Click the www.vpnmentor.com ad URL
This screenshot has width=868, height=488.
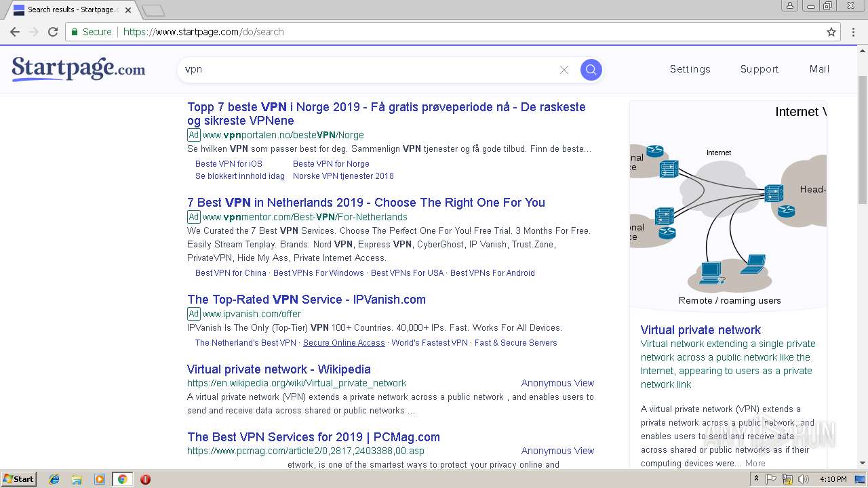tap(305, 217)
